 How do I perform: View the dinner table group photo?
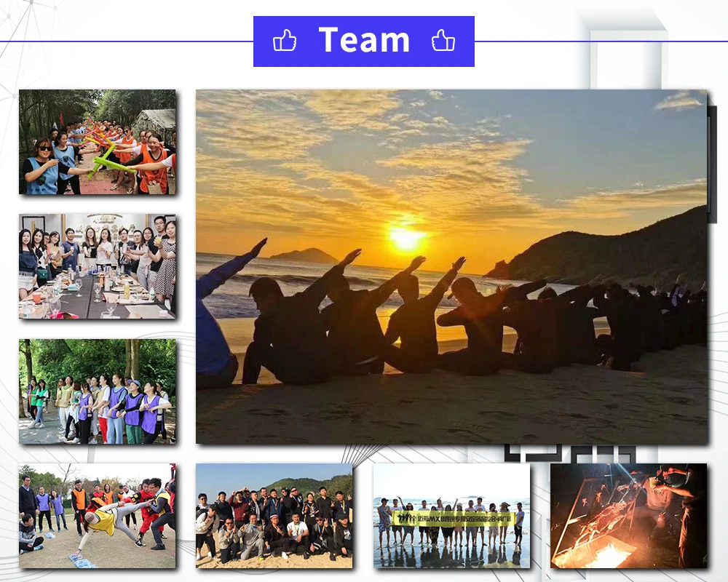tap(97, 266)
